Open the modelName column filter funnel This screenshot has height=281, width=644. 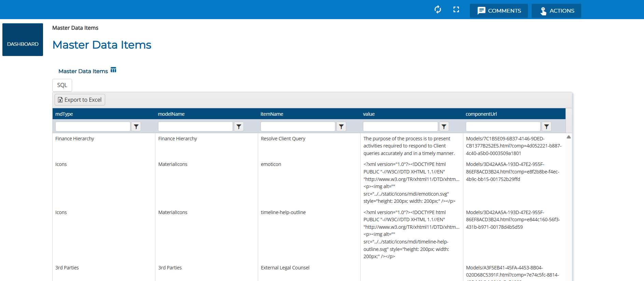pos(239,127)
